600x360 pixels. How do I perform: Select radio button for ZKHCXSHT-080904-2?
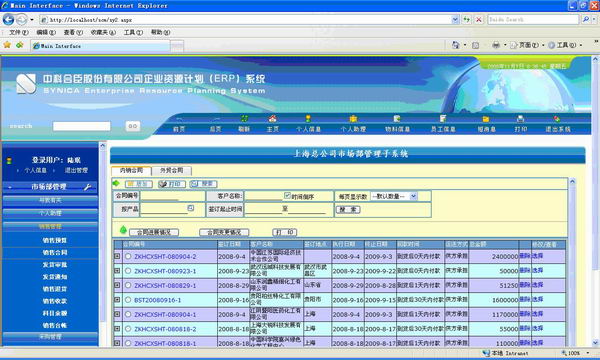click(x=128, y=256)
